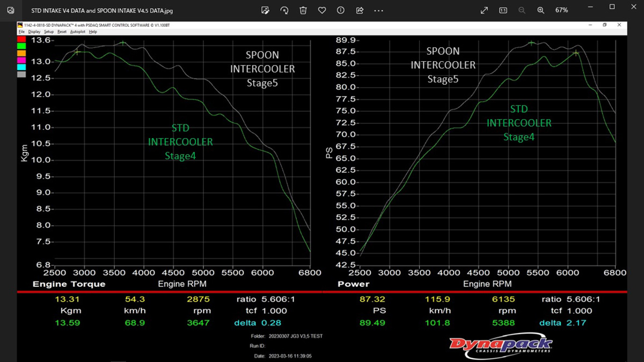This screenshot has height=362, width=644.
Task: Open the Edit image tool
Action: tap(265, 10)
